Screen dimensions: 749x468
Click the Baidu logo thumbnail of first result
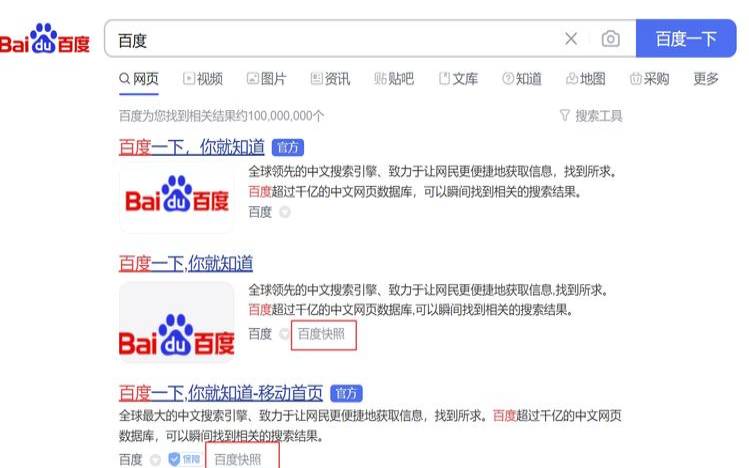(x=177, y=200)
